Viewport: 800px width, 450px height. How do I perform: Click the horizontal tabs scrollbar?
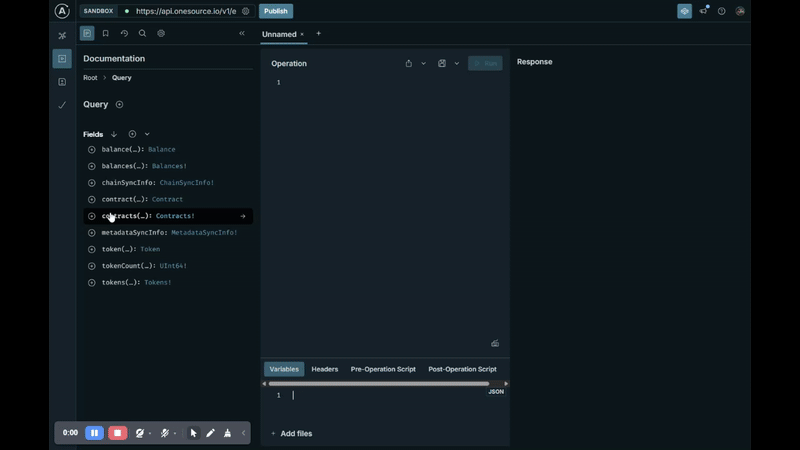pos(379,384)
